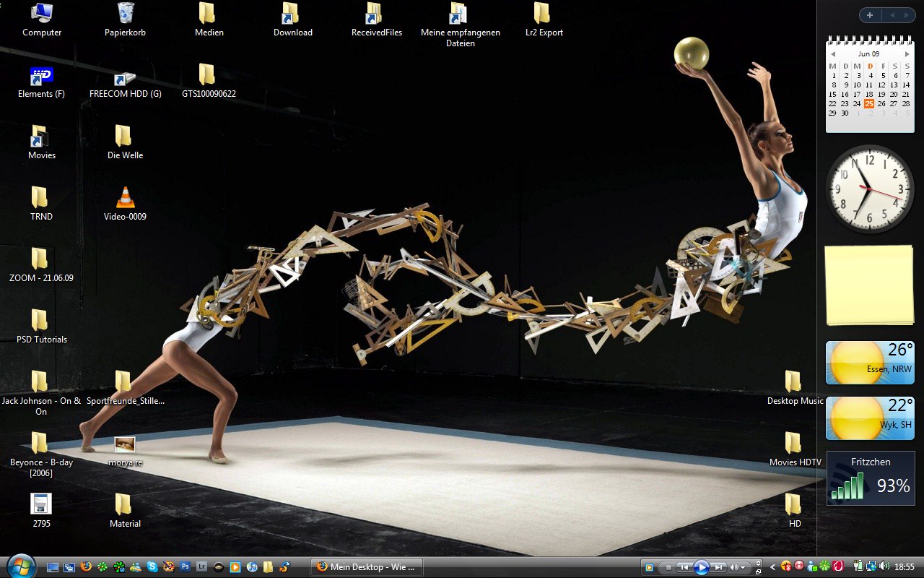
Task: Select the VLC Video-0009 file icon
Action: coord(125,198)
